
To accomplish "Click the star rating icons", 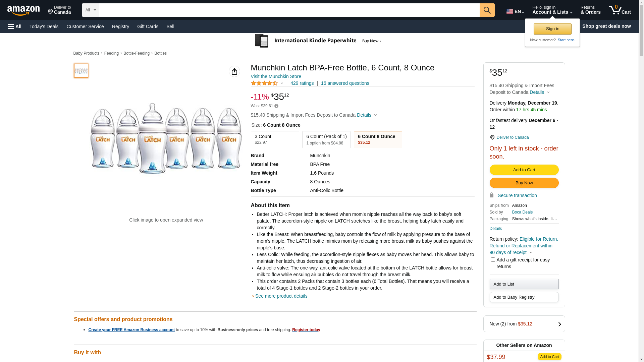I will tap(264, 83).
